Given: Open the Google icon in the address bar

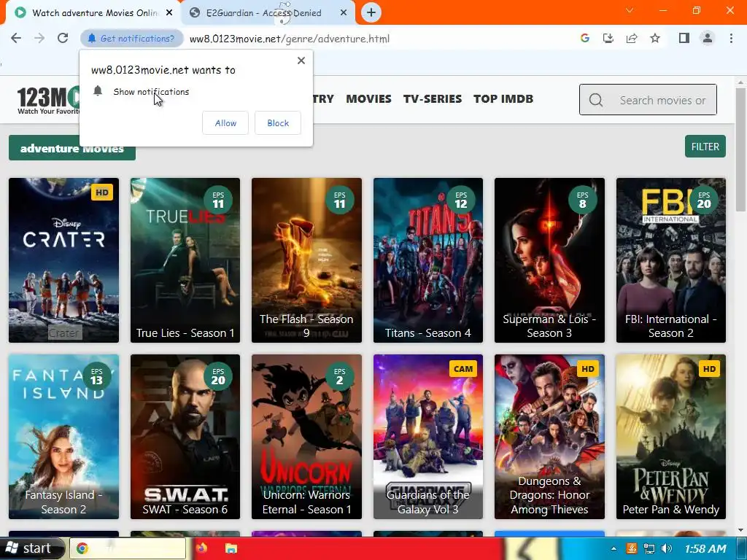Looking at the screenshot, I should coord(585,38).
